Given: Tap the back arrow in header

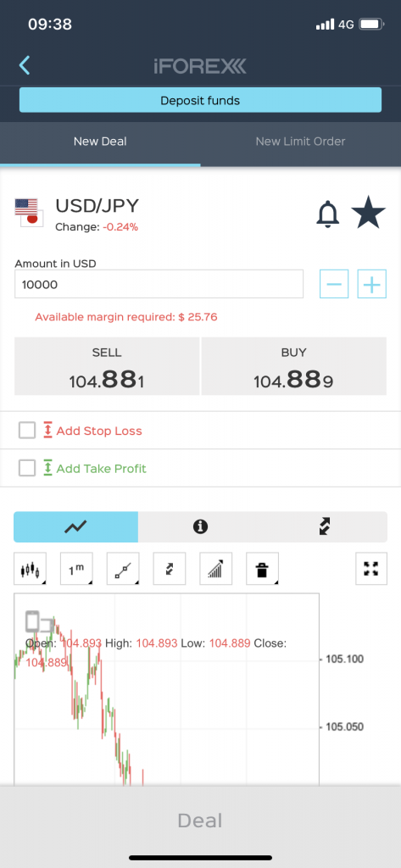Looking at the screenshot, I should 25,66.
